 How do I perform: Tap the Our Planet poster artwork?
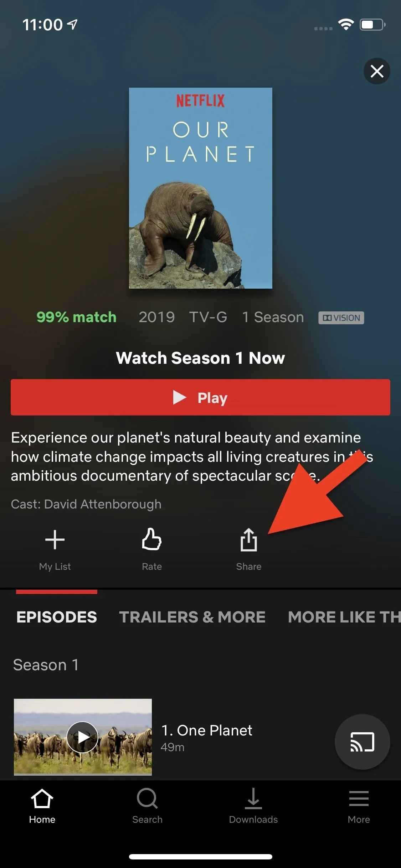coord(200,188)
